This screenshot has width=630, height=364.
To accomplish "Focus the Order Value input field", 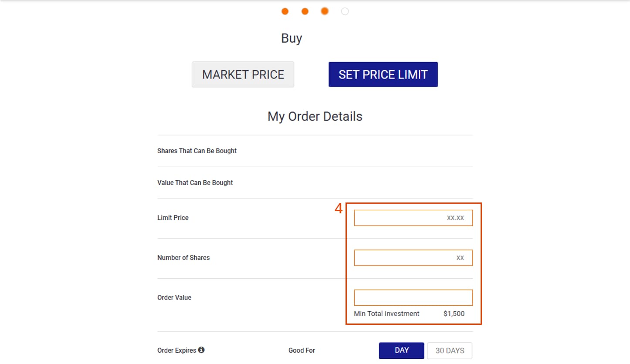I will tap(413, 298).
